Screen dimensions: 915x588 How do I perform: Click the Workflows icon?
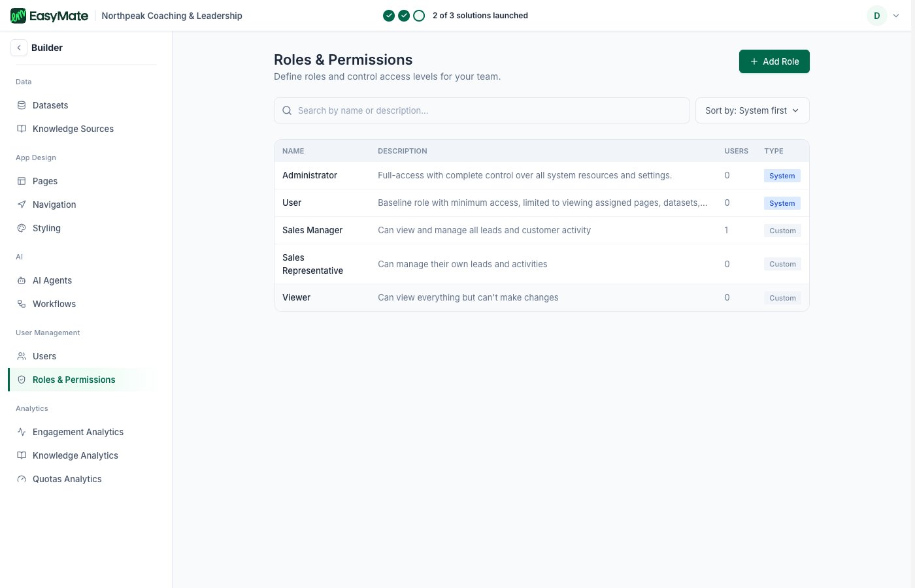(22, 304)
